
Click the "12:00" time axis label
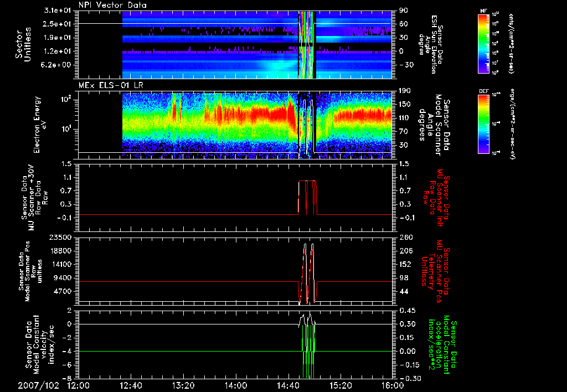pos(79,386)
